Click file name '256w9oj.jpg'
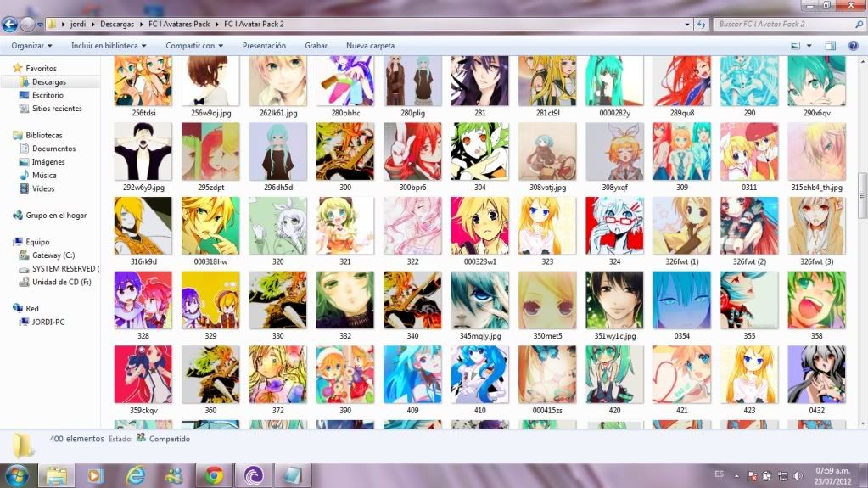This screenshot has width=868, height=488. 211,113
